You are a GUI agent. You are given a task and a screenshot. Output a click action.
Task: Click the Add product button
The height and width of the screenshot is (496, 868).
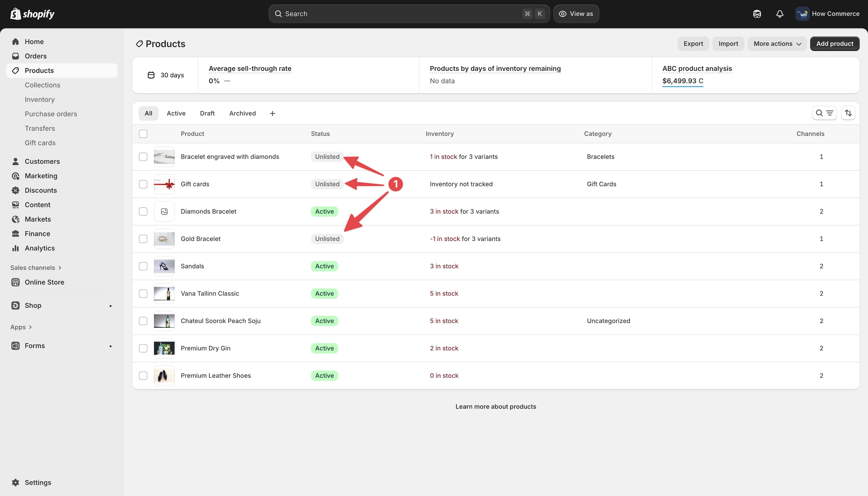click(835, 44)
